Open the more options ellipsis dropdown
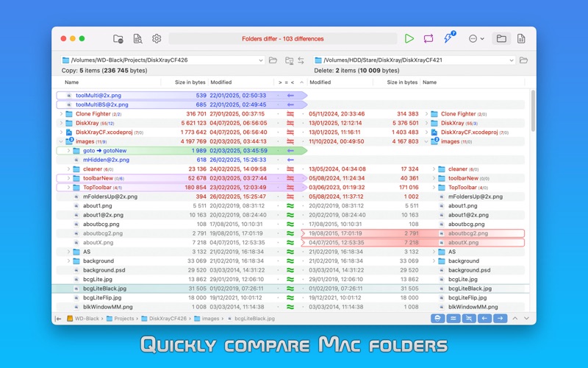This screenshot has height=368, width=588. pyautogui.click(x=476, y=39)
